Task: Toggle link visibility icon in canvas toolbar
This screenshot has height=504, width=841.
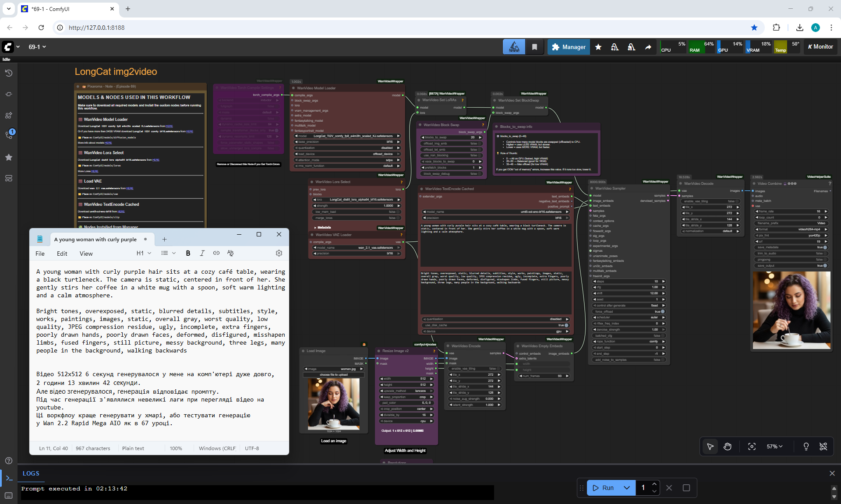Action: [x=823, y=446]
